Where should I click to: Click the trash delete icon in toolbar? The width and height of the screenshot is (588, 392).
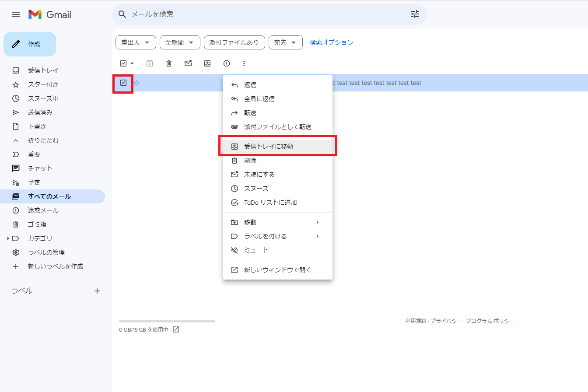tap(169, 63)
